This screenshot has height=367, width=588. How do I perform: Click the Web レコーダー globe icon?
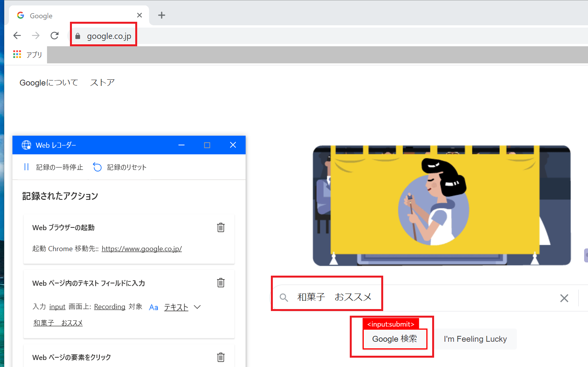pyautogui.click(x=26, y=145)
